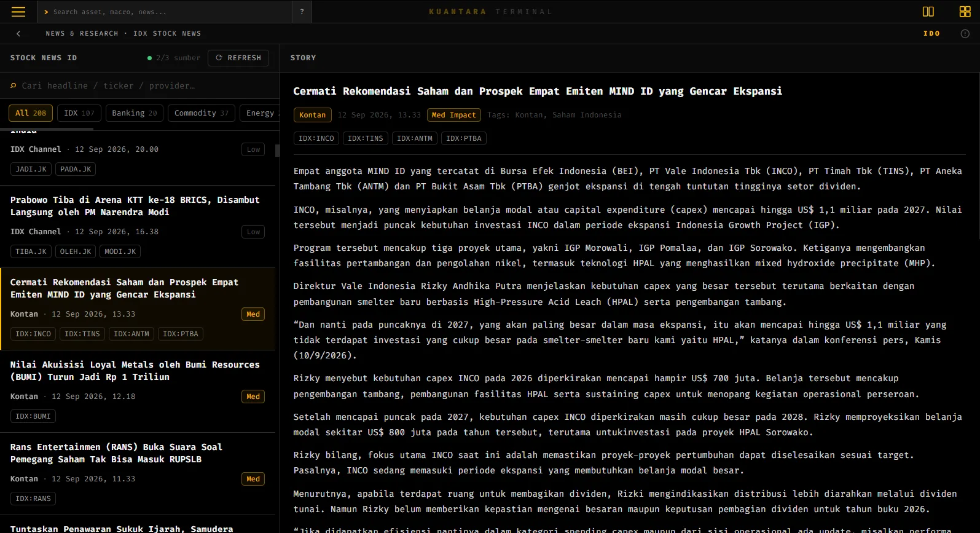This screenshot has width=980, height=533.
Task: Click the TIBA.JK ticker tag
Action: coord(31,251)
